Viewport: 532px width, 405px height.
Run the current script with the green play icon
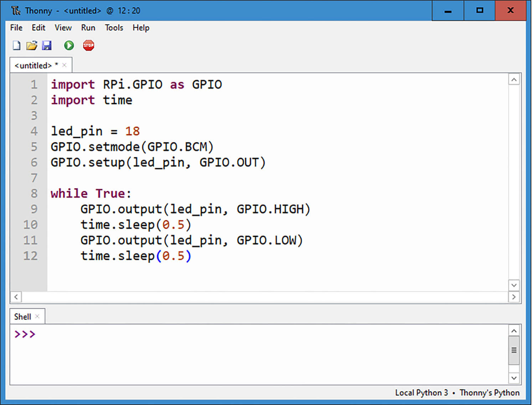[x=68, y=45]
